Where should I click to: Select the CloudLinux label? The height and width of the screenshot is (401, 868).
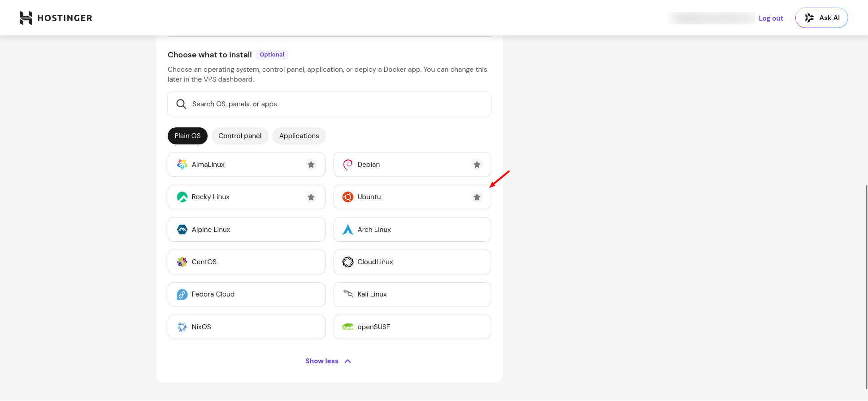click(x=375, y=262)
